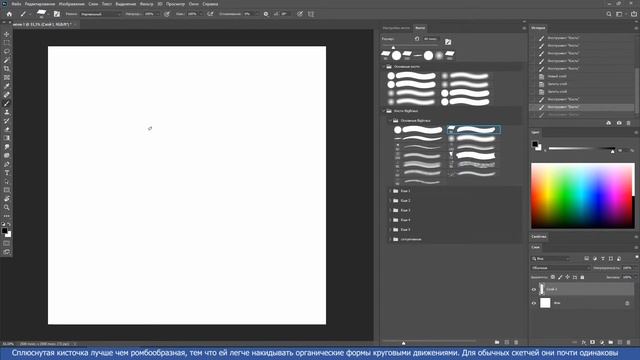Screen dimensions: 640x360
Task: Go to the Home screen icon
Action: 9,14
